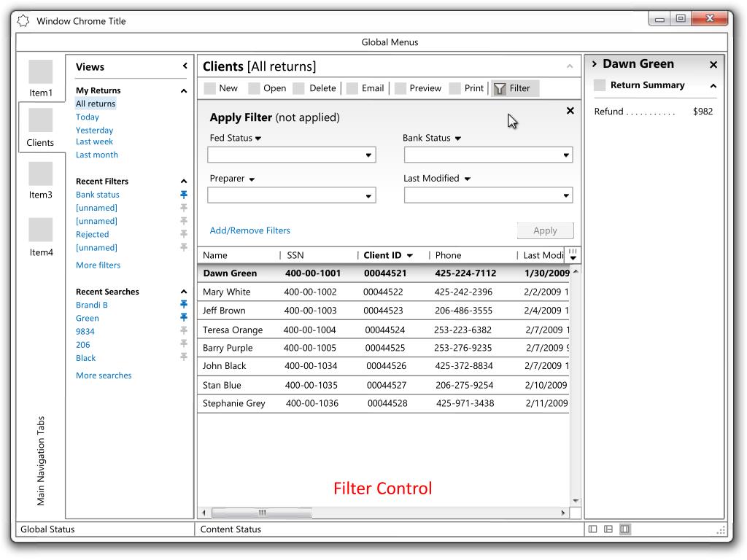Click the Print toolbar icon
The image size is (747, 560).
click(x=455, y=88)
